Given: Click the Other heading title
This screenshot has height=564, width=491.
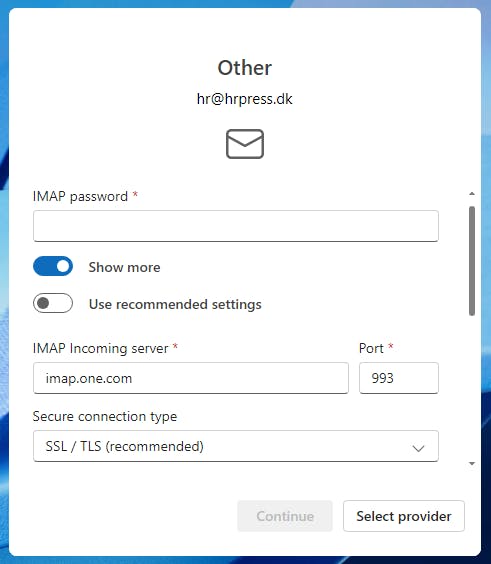Looking at the screenshot, I should [x=245, y=68].
